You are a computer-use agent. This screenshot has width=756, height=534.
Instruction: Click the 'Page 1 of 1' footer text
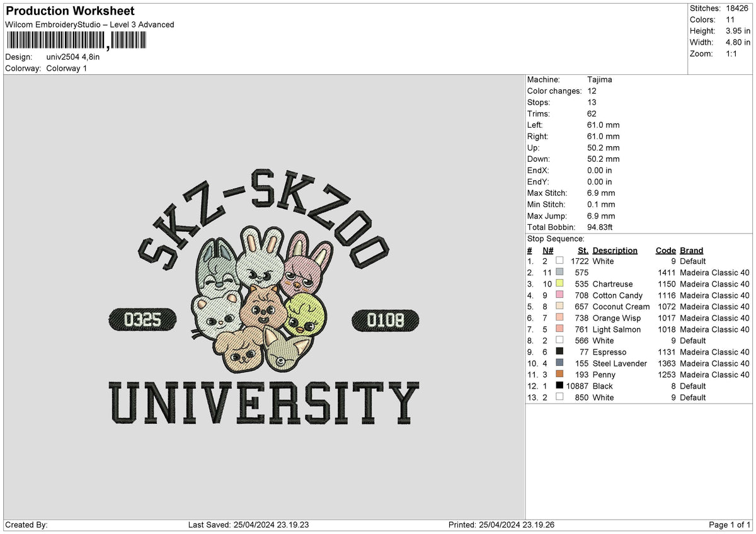pyautogui.click(x=730, y=525)
